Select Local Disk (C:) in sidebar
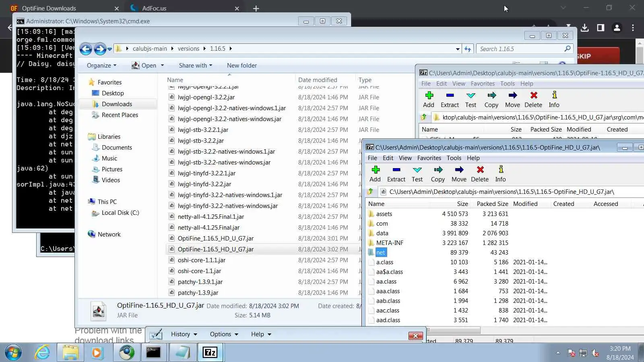Viewport: 644px width, 362px height. (x=120, y=213)
